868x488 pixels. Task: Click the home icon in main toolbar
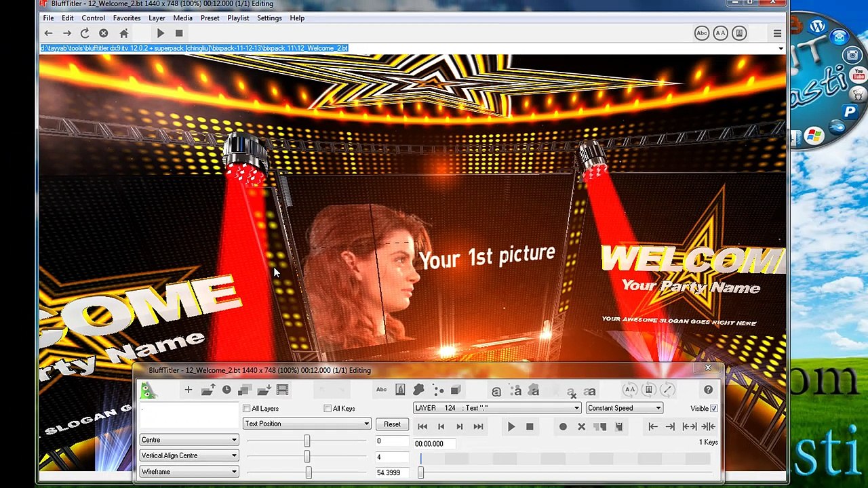pyautogui.click(x=123, y=33)
